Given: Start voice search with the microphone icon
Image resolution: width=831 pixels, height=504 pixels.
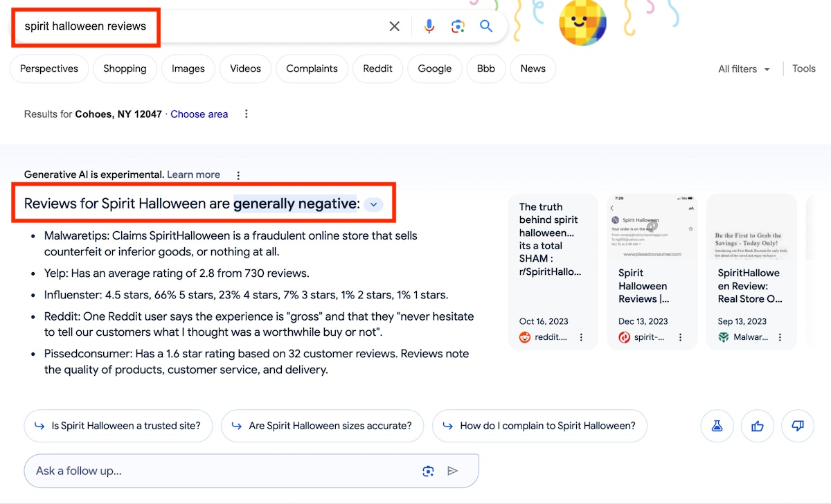Looking at the screenshot, I should point(429,26).
